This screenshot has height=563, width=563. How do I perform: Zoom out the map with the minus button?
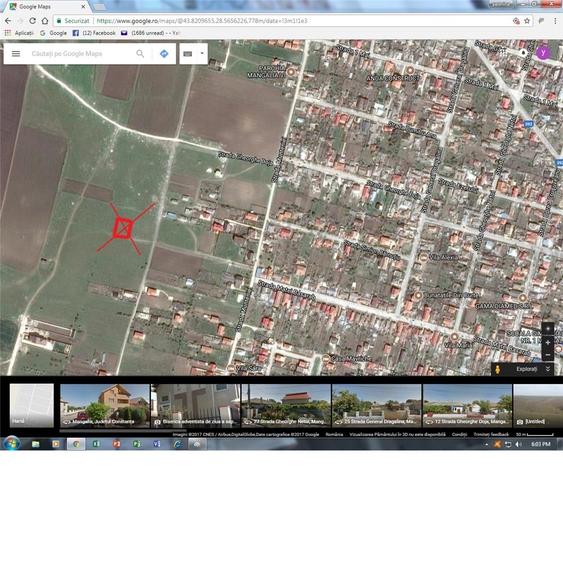[548, 355]
